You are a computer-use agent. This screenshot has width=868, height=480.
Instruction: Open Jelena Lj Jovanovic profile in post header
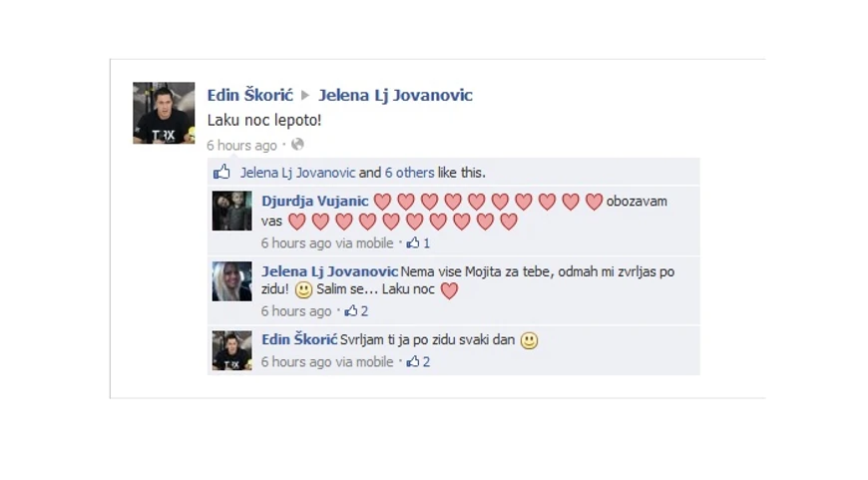(x=395, y=95)
